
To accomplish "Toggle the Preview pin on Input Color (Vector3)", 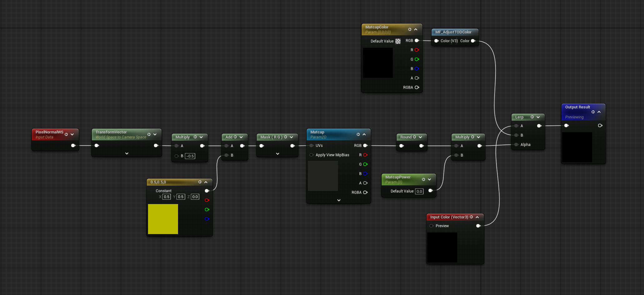I will pyautogui.click(x=431, y=226).
